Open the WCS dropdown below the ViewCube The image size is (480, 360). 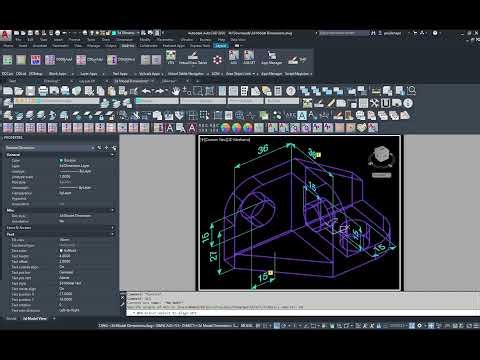[381, 175]
